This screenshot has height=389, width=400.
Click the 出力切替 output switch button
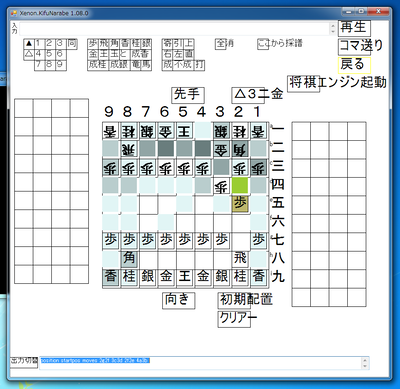pos(24,362)
